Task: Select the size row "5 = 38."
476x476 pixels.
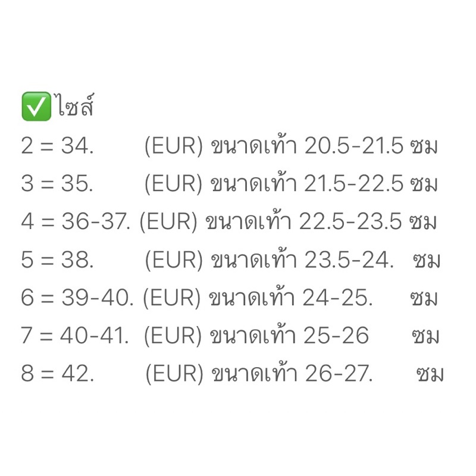Action: [57, 260]
